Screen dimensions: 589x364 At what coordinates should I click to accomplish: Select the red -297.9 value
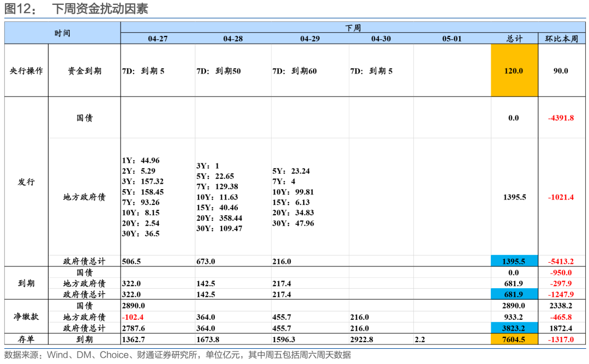[561, 283]
